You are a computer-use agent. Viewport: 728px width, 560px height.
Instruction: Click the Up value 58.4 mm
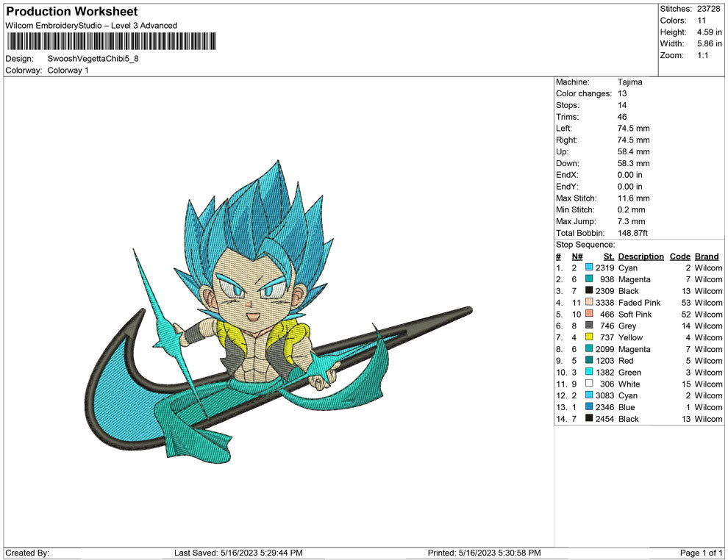click(x=633, y=151)
